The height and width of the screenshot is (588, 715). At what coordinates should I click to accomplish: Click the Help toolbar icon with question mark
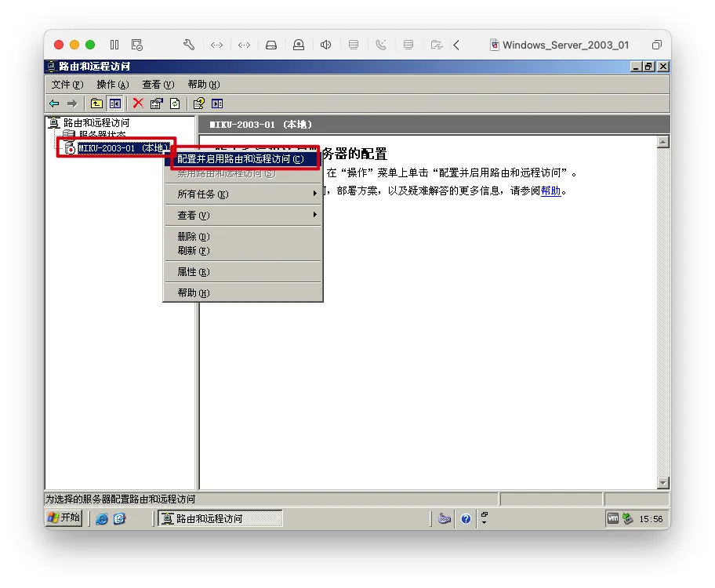tap(199, 103)
